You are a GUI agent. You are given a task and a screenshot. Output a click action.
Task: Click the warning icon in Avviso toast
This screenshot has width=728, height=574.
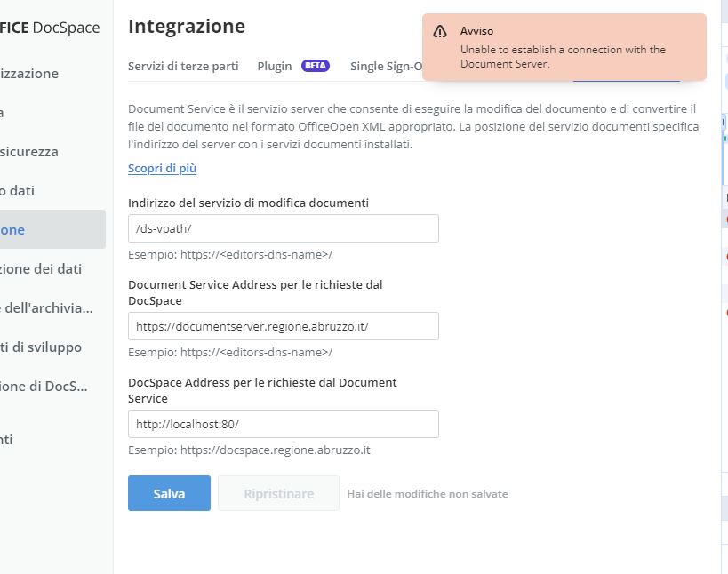pos(440,32)
